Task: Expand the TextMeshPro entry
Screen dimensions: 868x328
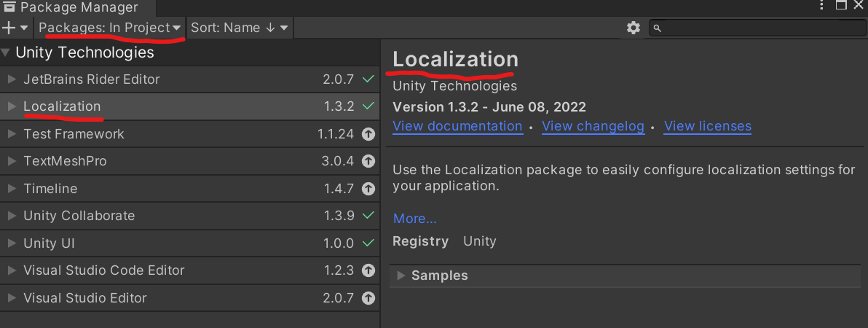Action: (x=12, y=161)
